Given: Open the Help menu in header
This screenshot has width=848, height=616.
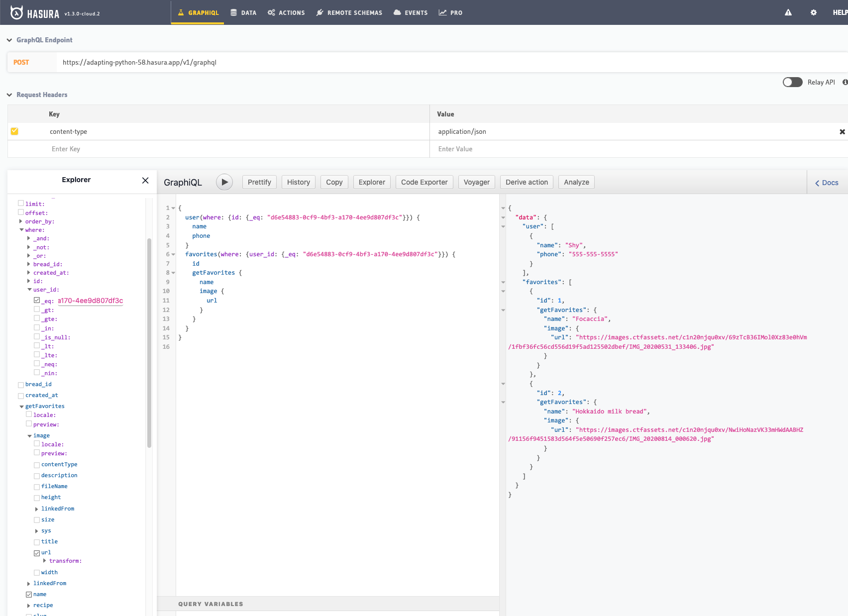Looking at the screenshot, I should 840,12.
